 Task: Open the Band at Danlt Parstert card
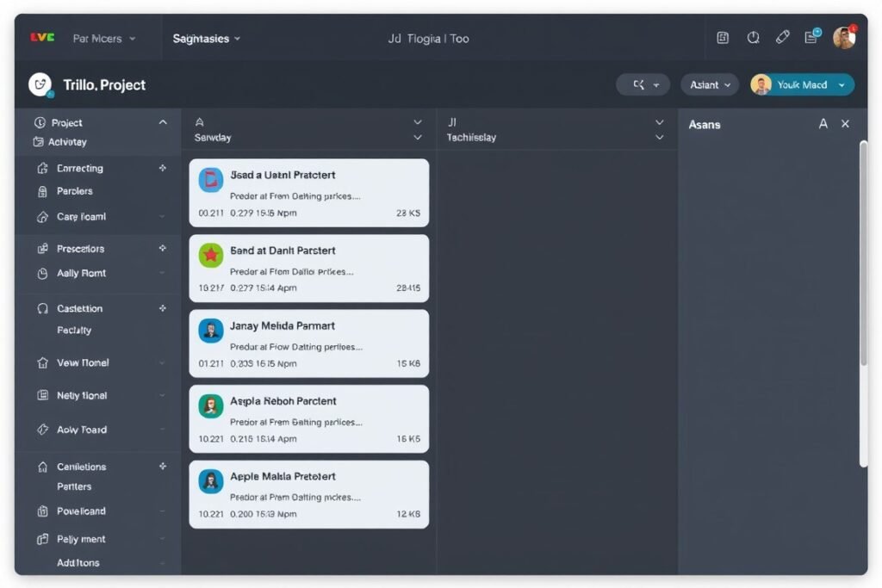[x=309, y=268]
